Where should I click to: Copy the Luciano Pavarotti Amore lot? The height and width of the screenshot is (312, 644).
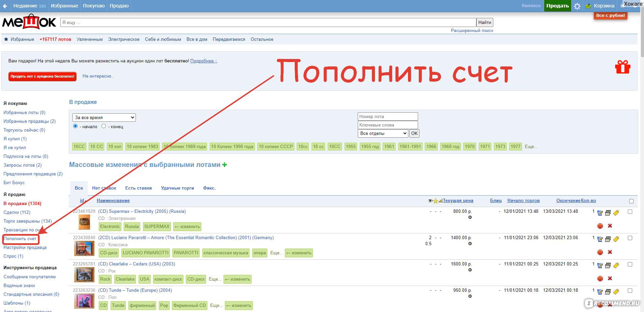(608, 239)
